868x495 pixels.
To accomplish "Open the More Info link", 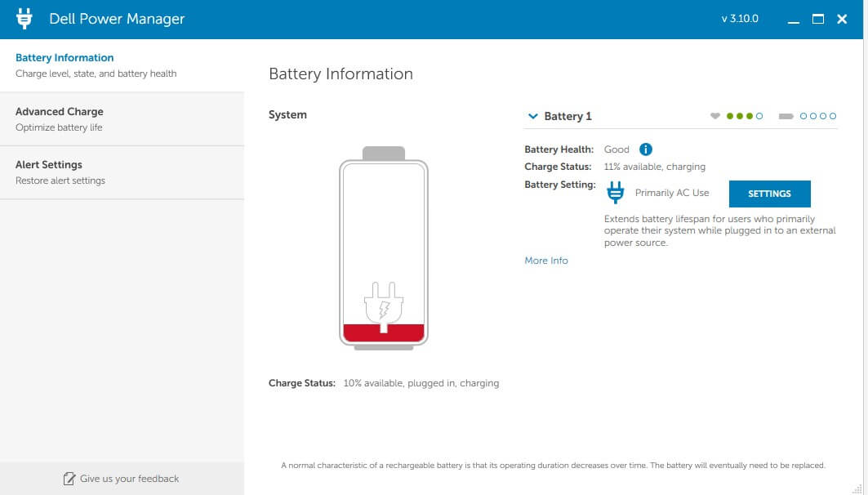I will tap(545, 261).
